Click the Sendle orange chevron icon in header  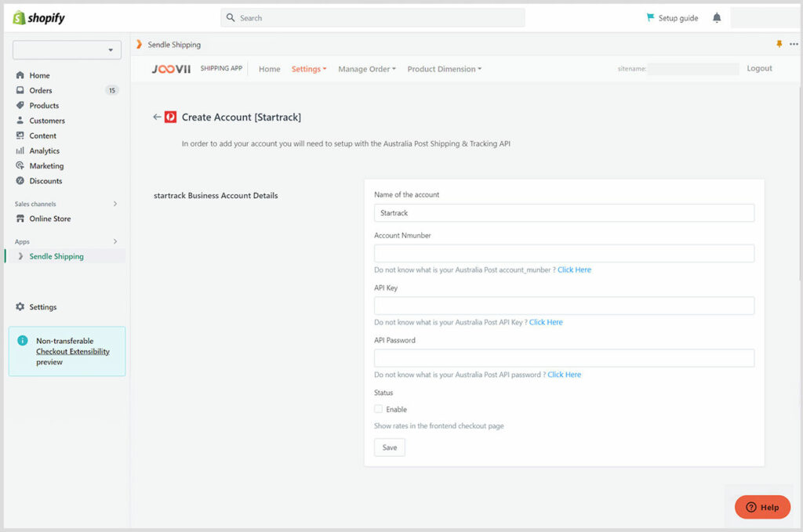click(139, 45)
